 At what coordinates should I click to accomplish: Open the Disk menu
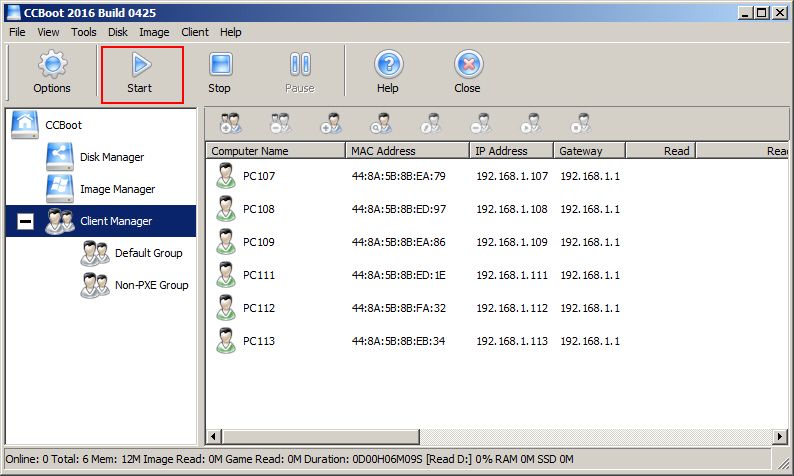coord(117,32)
